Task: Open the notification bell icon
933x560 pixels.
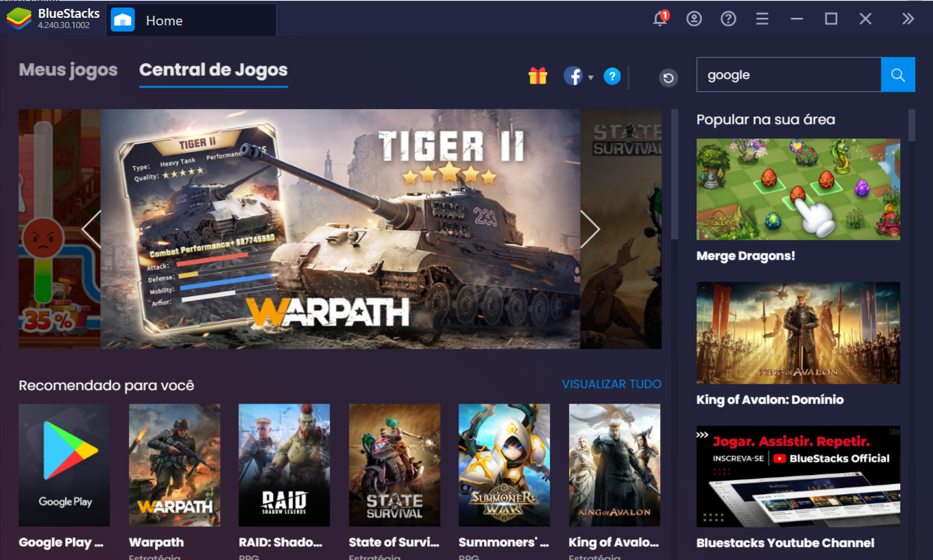Action: click(660, 19)
